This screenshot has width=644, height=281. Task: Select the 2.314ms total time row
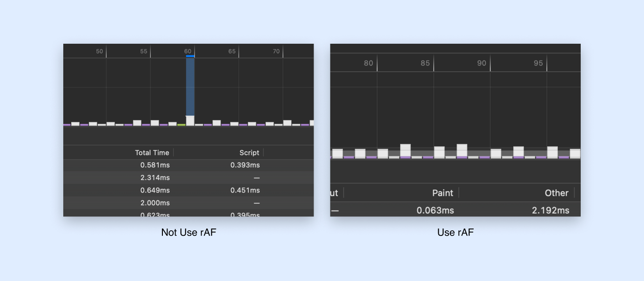pyautogui.click(x=155, y=178)
